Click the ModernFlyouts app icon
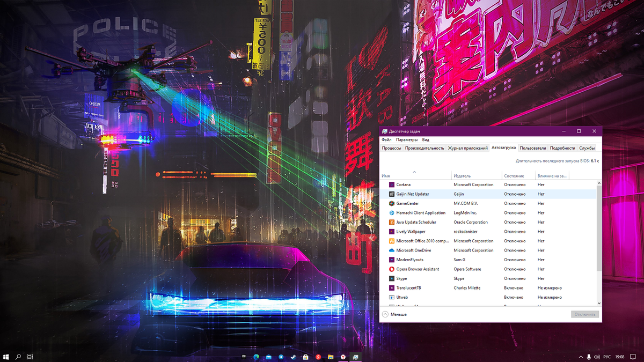Viewport: 644px width, 362px height. pos(392,260)
